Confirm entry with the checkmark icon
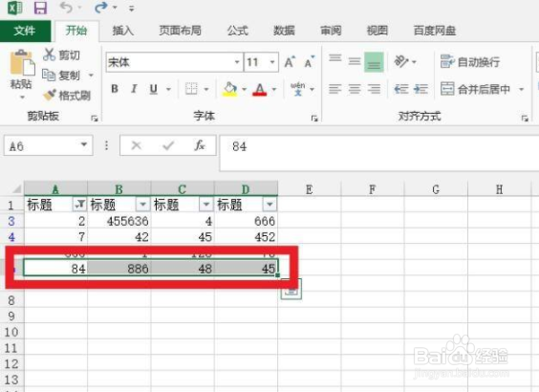Screen dimensions: 539x392 coord(168,145)
